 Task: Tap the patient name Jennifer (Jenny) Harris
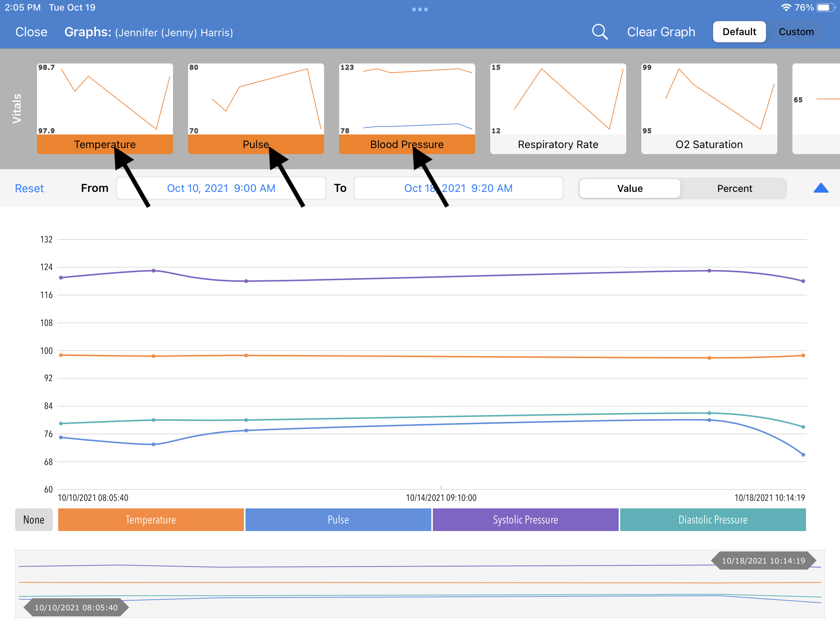click(174, 32)
